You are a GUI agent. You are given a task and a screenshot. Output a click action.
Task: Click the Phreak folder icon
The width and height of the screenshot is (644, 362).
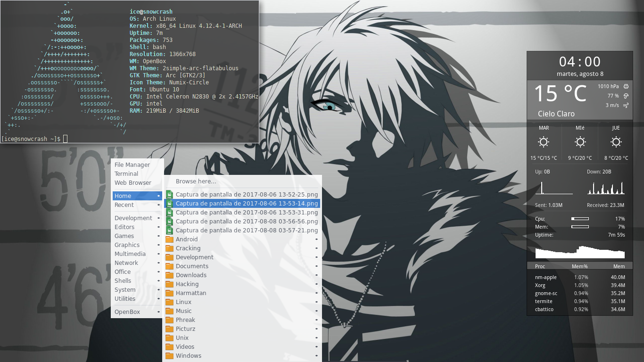170,320
